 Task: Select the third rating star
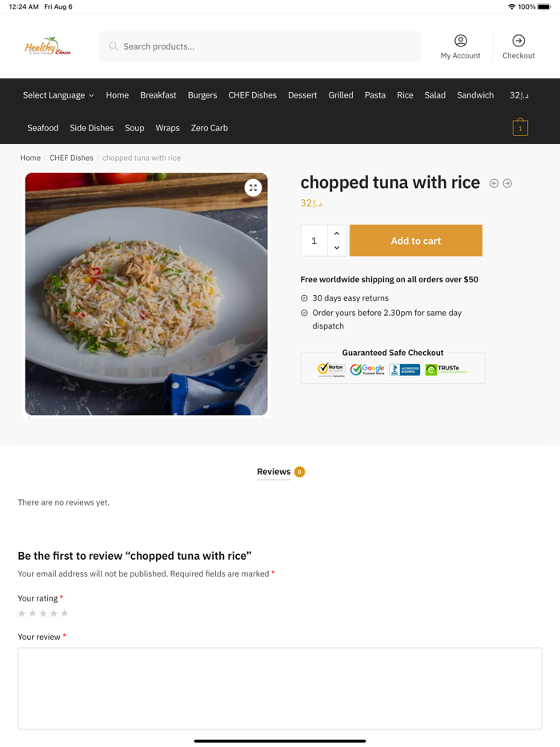(43, 613)
